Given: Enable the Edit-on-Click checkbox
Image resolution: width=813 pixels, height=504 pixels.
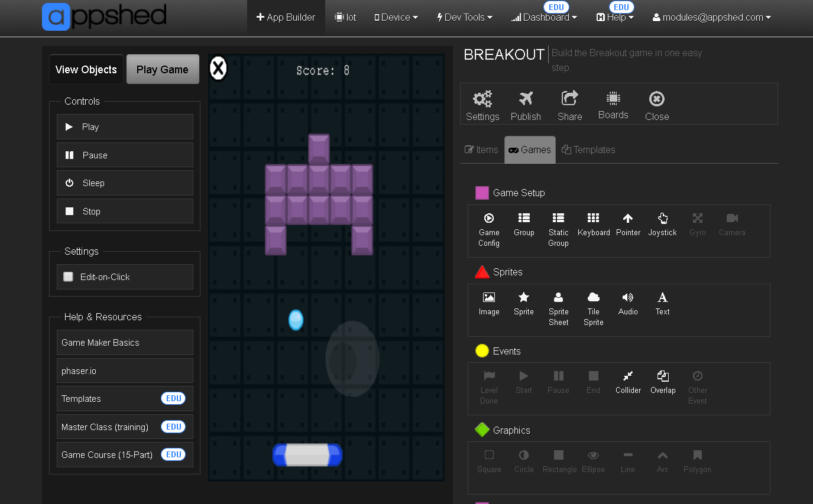Looking at the screenshot, I should [x=68, y=276].
